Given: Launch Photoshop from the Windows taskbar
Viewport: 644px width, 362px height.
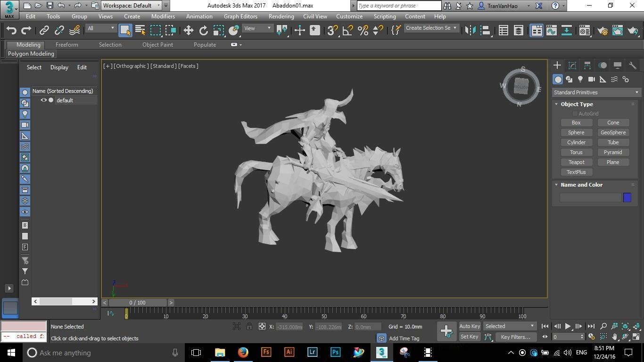Looking at the screenshot, I should click(335, 352).
